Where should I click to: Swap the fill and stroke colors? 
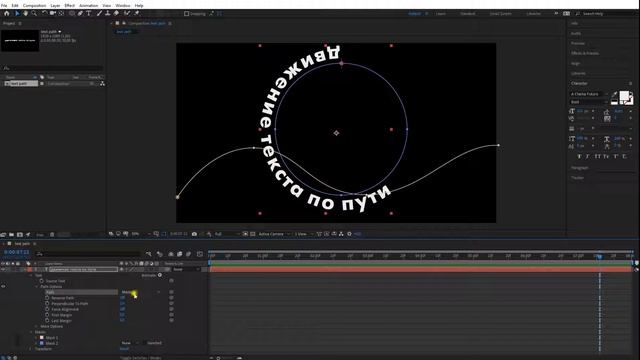[x=631, y=93]
